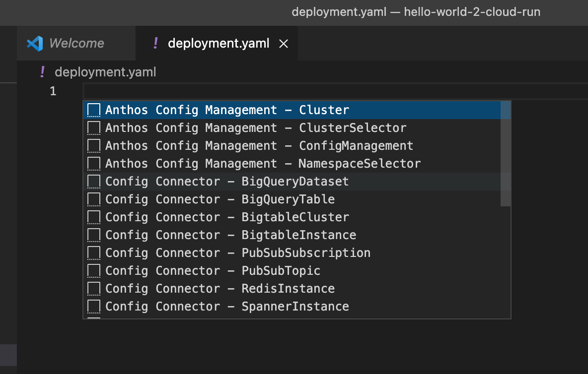
Task: Toggle the checkbox next to Config Connector – BigtableCluster
Action: (93, 217)
